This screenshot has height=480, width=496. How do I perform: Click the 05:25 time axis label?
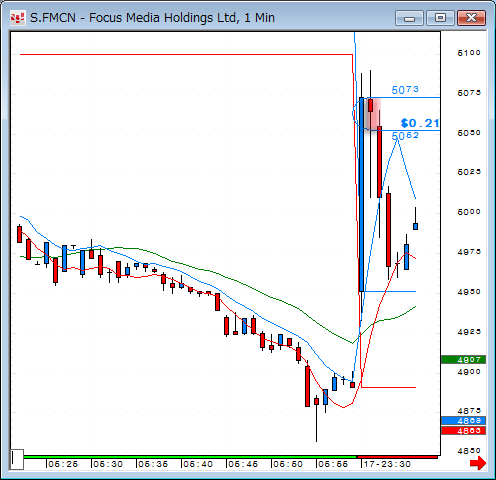pos(63,464)
